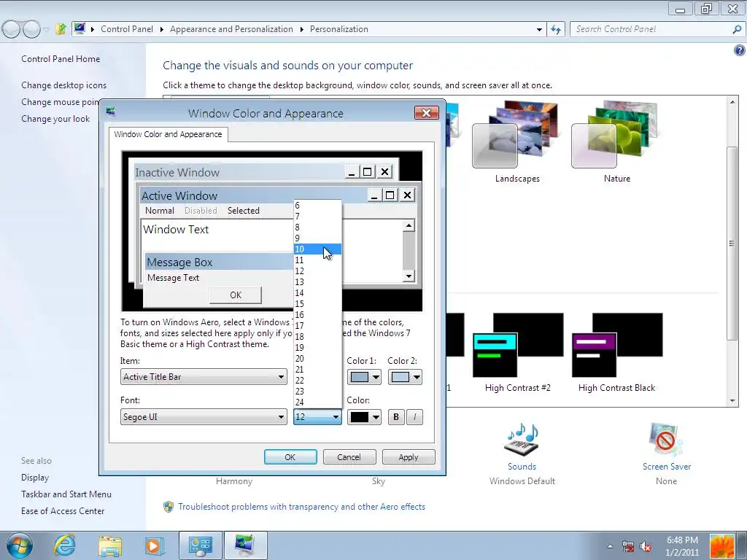Open the Sounds settings icon
Image resolution: width=747 pixels, height=560 pixels.
(x=522, y=439)
